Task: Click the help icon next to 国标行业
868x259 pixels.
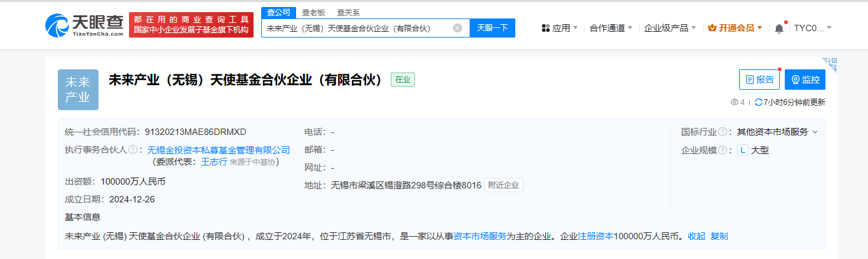Action: pos(722,132)
